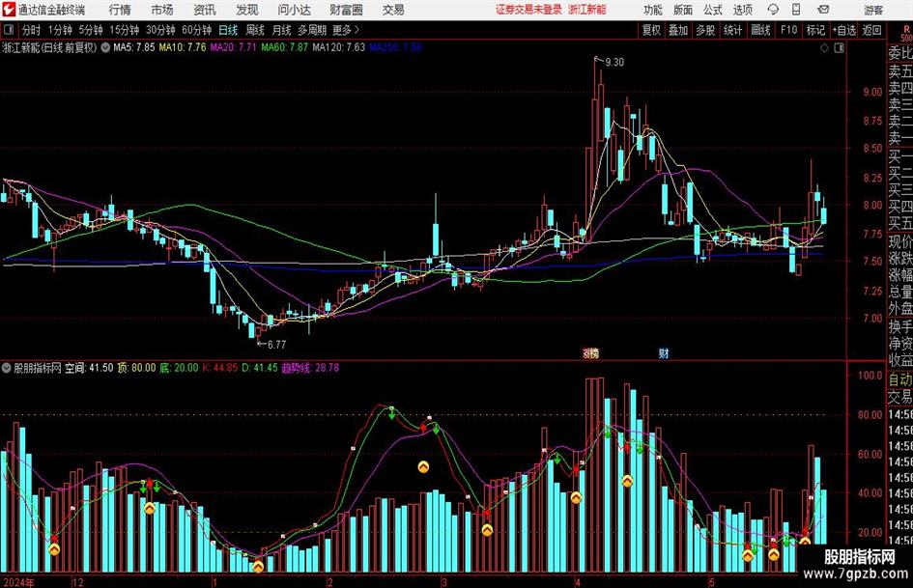Click the MA120: 7.63 label

[x=339, y=47]
